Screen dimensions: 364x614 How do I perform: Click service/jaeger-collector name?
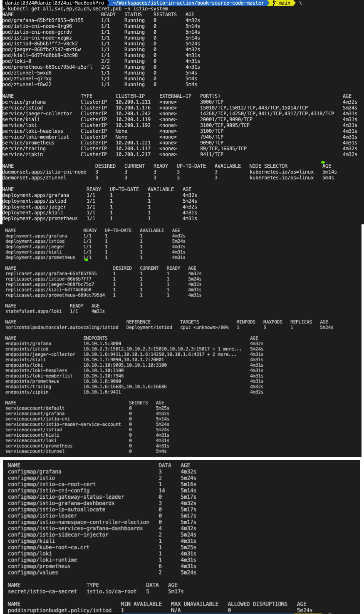click(37, 113)
